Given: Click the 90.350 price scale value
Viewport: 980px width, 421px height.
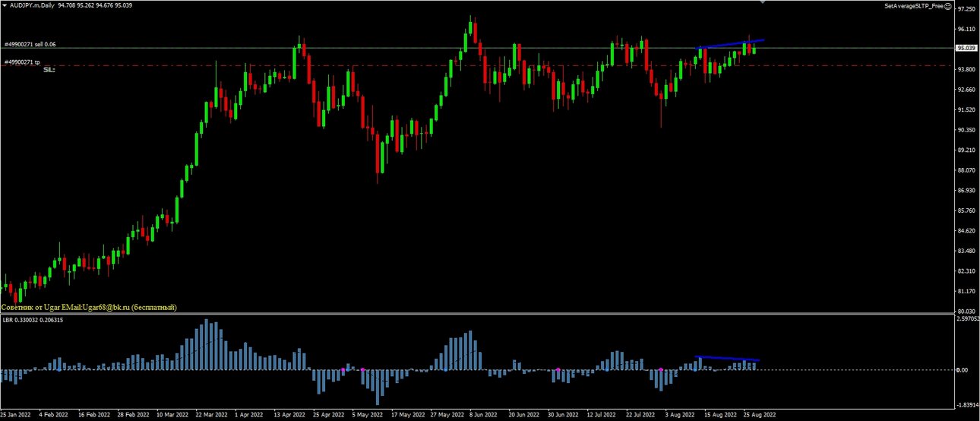Looking at the screenshot, I should click(x=967, y=130).
